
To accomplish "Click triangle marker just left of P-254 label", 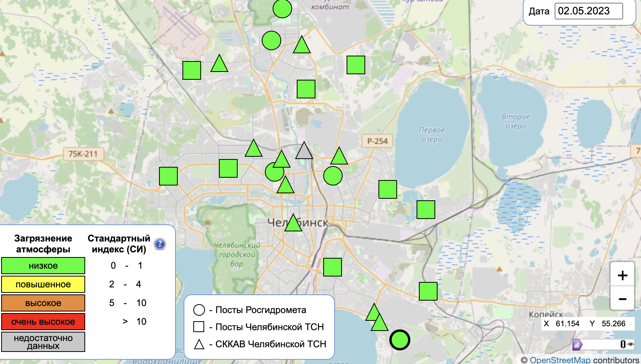I will click(339, 157).
